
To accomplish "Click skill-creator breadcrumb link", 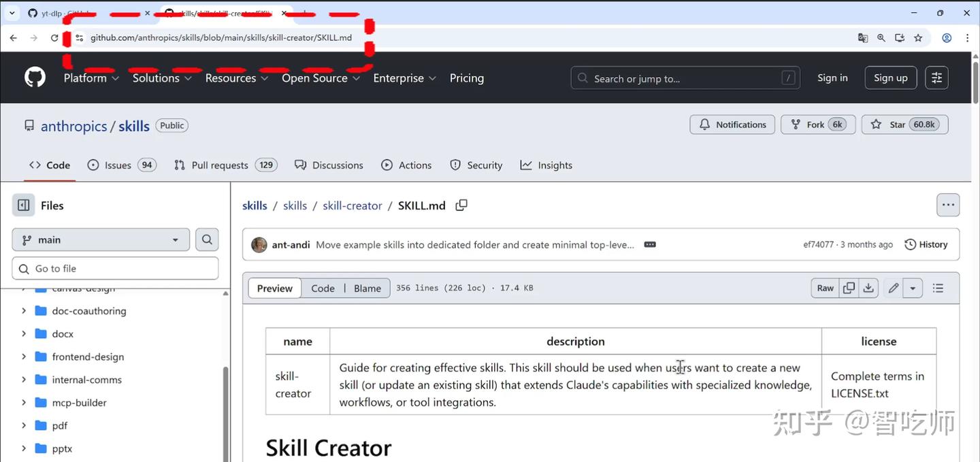I will pos(353,205).
